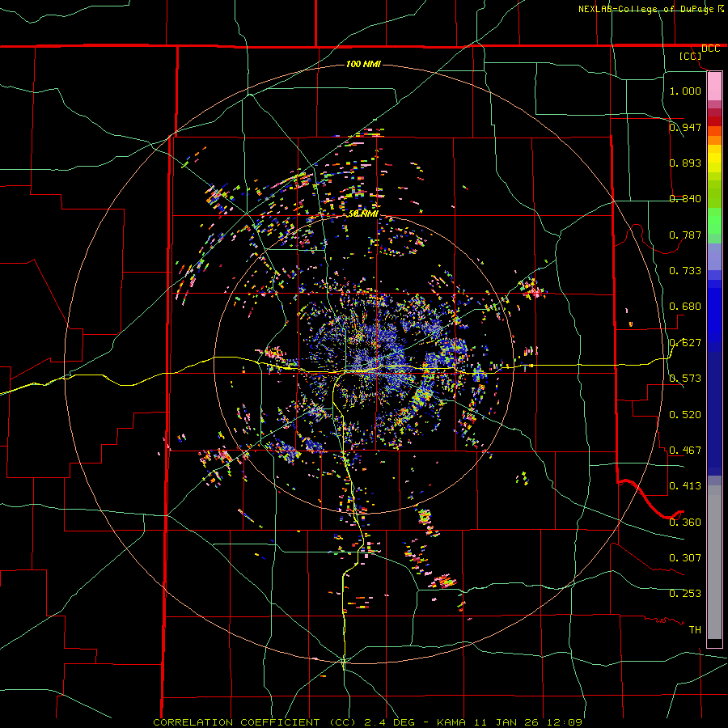Screen dimensions: 728x728
Task: Select the 0.787 scale value
Action: (x=685, y=235)
